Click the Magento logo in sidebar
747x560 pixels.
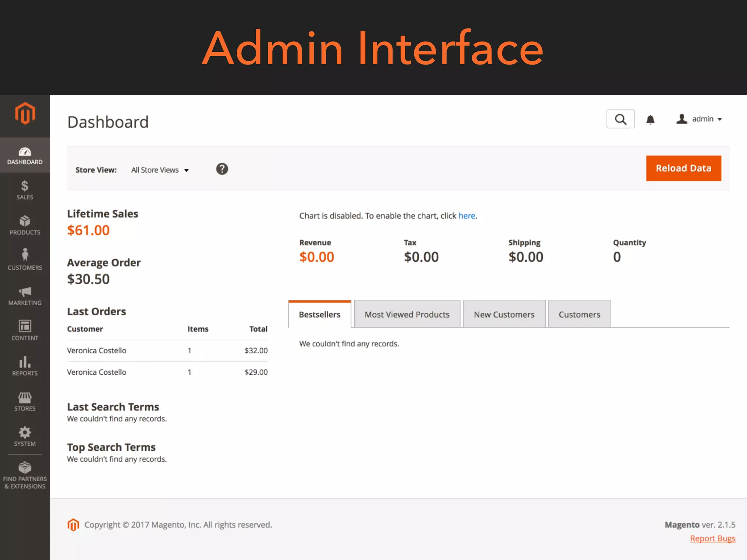point(25,114)
